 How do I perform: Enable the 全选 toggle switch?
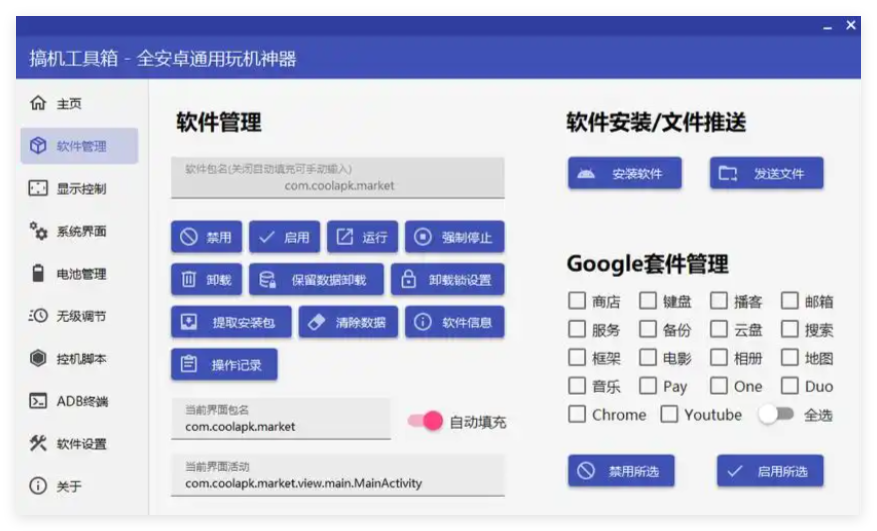776,415
